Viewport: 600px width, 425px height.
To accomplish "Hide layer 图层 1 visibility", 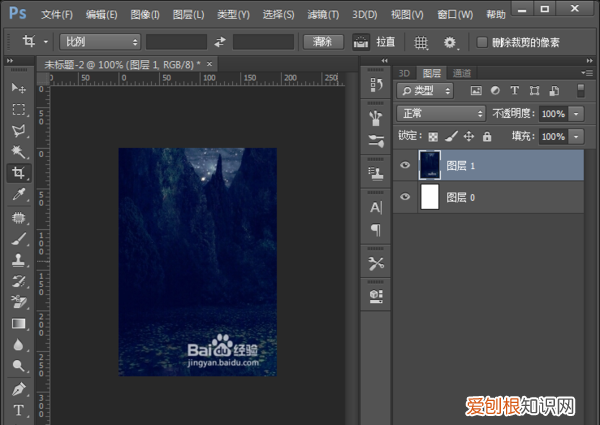I will coord(405,165).
